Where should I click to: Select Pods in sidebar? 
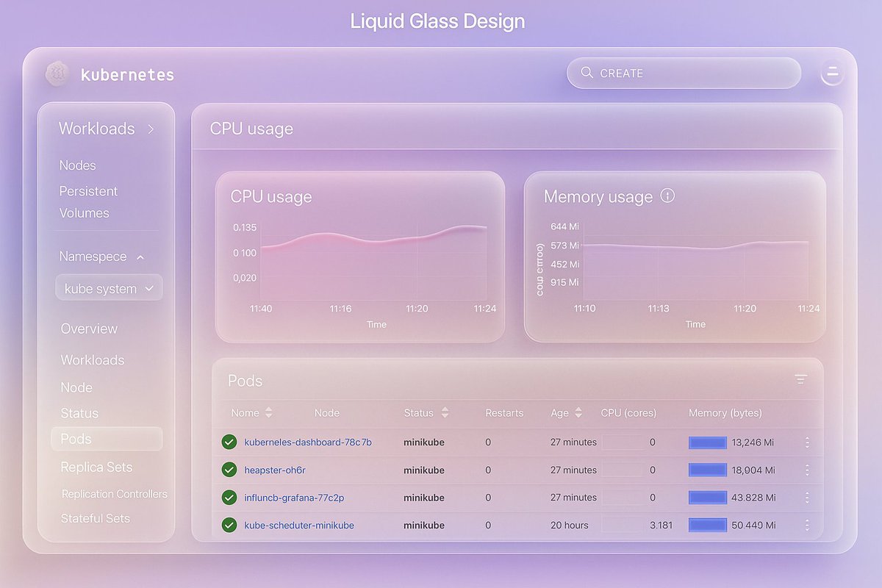pyautogui.click(x=107, y=439)
